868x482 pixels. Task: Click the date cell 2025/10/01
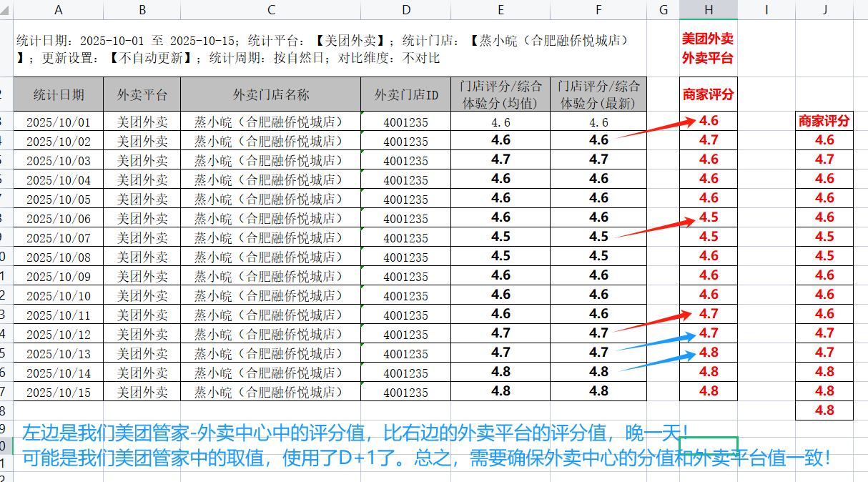tap(58, 121)
